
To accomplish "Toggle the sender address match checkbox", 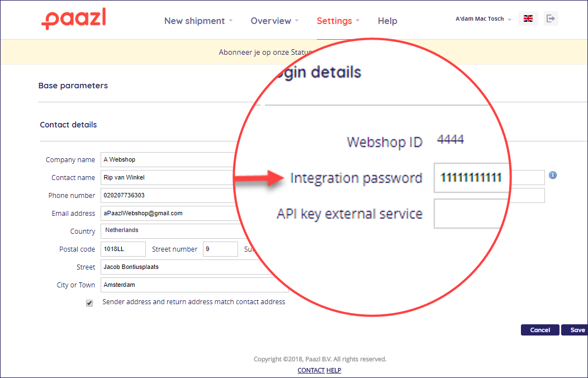I will click(89, 303).
